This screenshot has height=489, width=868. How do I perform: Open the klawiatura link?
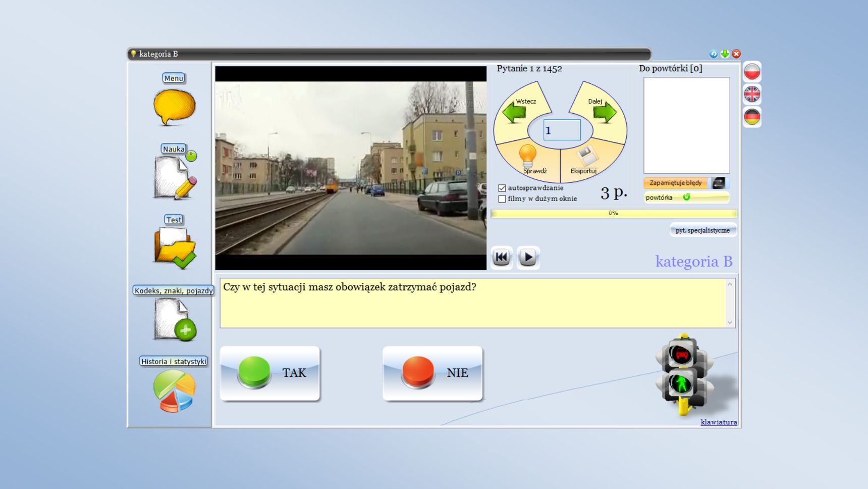(x=719, y=422)
